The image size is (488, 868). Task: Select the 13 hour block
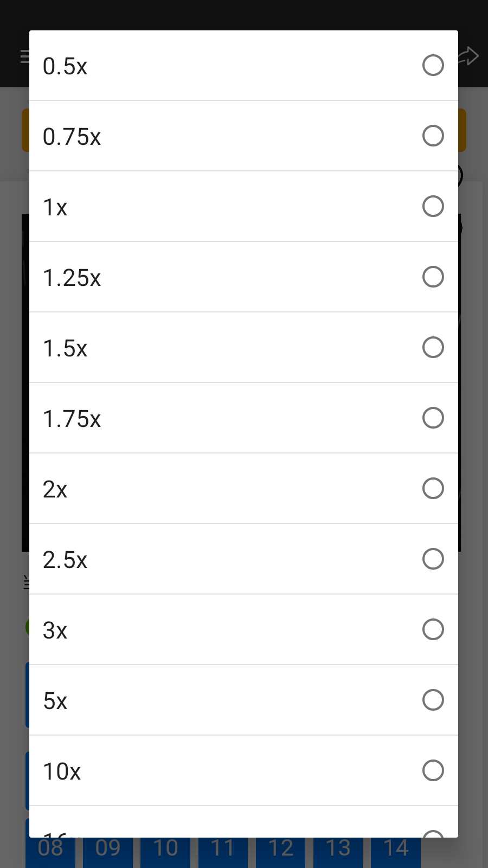click(x=338, y=853)
